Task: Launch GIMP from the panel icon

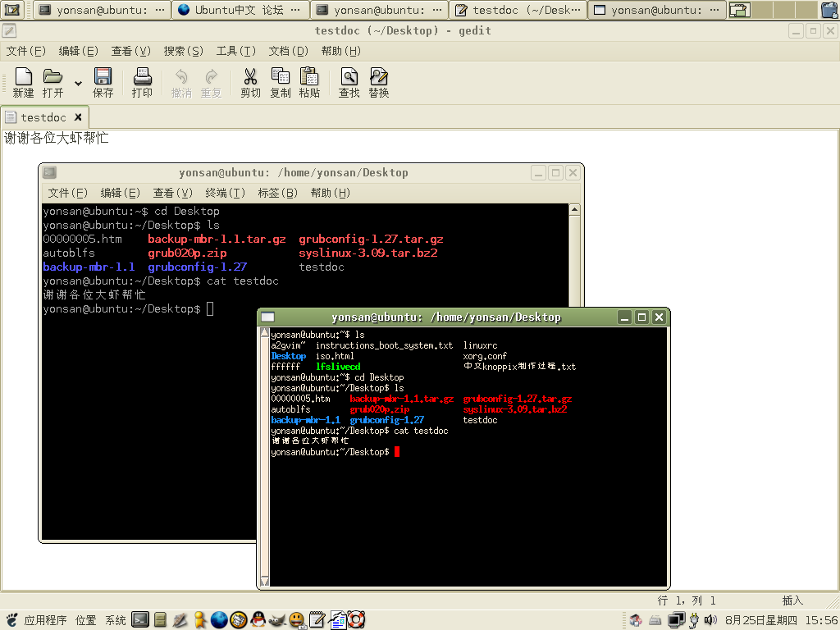Action: (x=277, y=620)
